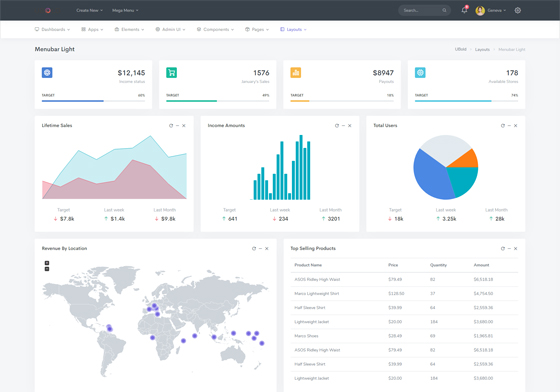Click the Income status target progress bar
560x392 pixels.
click(x=93, y=101)
